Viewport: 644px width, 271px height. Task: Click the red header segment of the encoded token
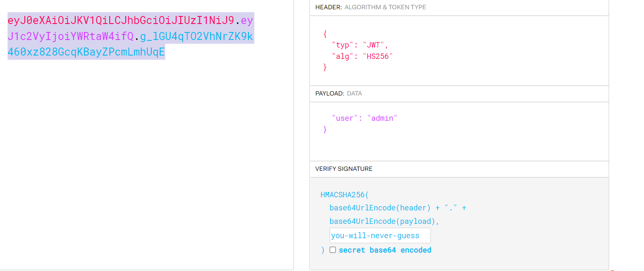[120, 20]
